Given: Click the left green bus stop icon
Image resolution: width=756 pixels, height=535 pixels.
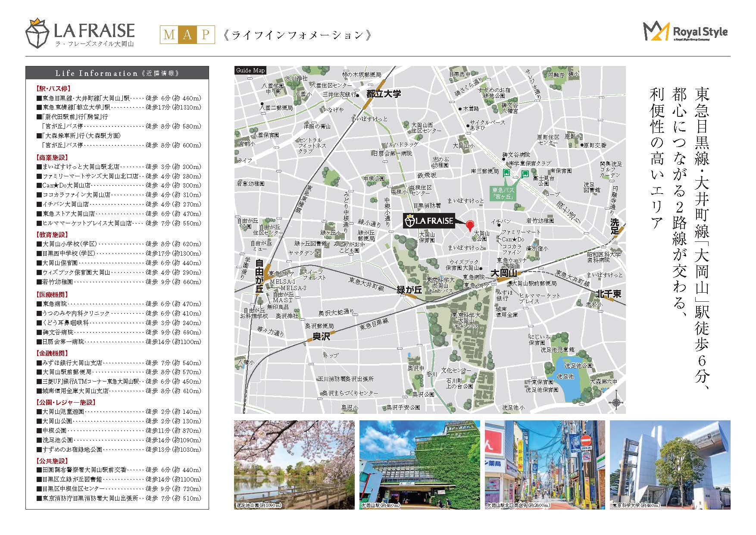Looking at the screenshot, I should pyautogui.click(x=506, y=173).
